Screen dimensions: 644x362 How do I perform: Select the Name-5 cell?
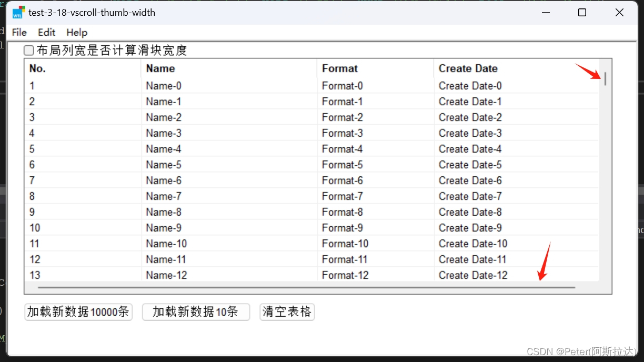(x=229, y=165)
